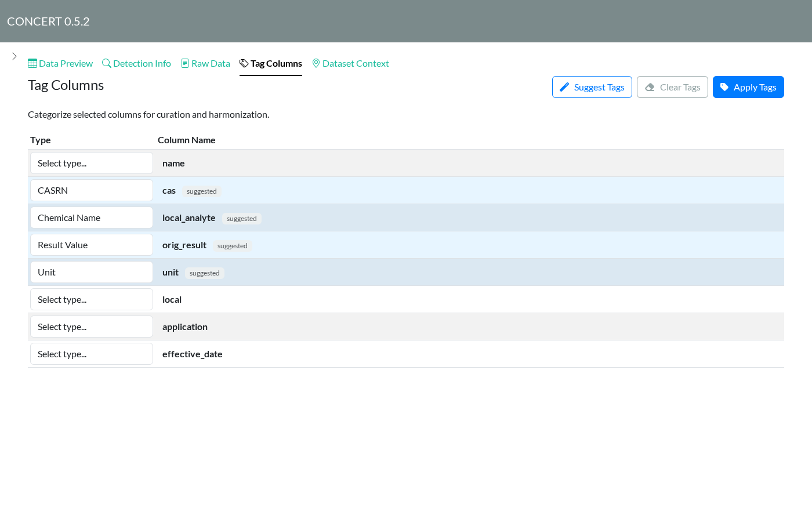The image size is (812, 522).
Task: Click the Raw Data document icon
Action: click(185, 63)
